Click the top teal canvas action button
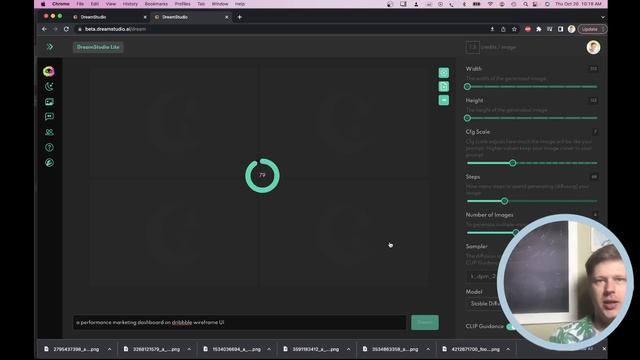The image size is (640, 360). click(444, 73)
